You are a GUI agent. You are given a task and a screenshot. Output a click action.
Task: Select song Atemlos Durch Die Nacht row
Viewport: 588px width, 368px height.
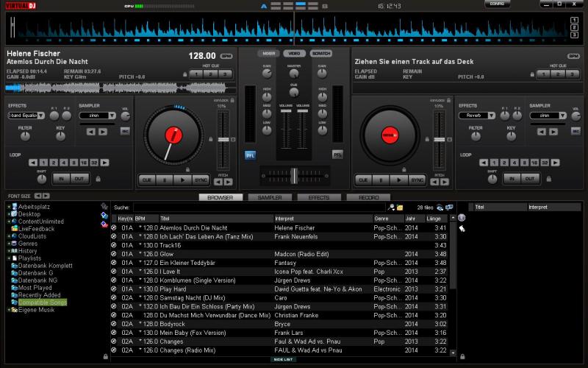click(x=279, y=228)
